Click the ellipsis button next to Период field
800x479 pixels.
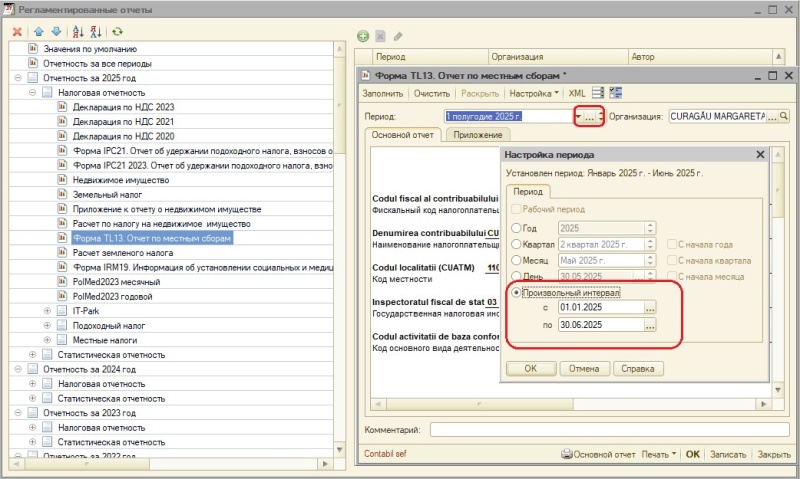tap(589, 116)
